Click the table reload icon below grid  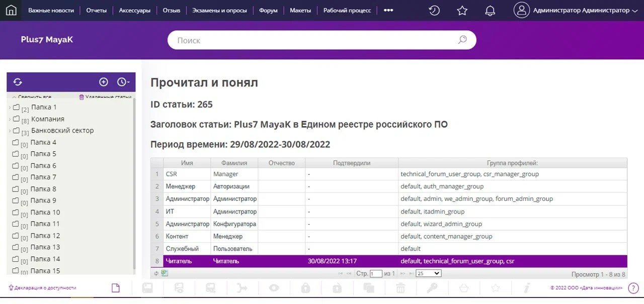(x=156, y=273)
